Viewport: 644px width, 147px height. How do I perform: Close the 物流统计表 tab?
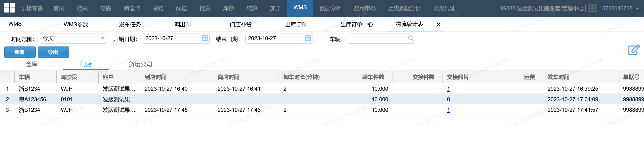click(438, 24)
